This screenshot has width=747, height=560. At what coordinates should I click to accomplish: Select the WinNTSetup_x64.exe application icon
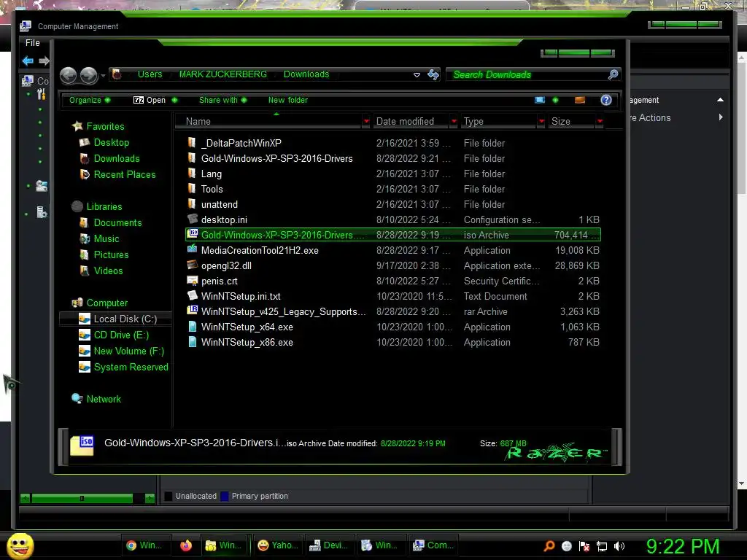(x=192, y=327)
